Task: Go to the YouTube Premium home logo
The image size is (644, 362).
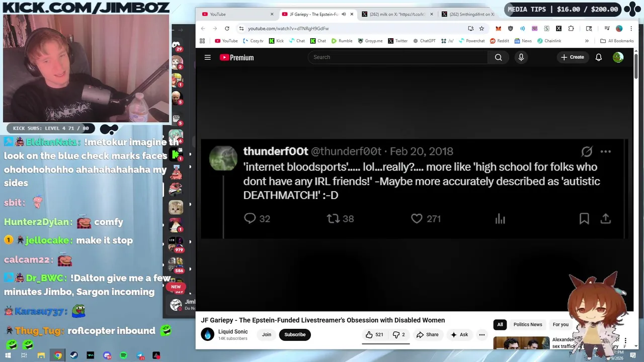Action: click(x=236, y=57)
